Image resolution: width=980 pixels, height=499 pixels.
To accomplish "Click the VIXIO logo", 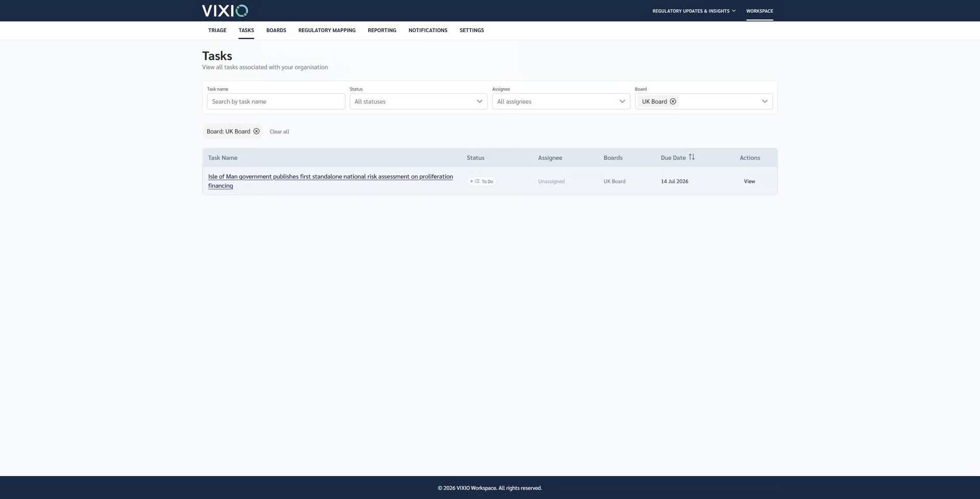I will [225, 11].
